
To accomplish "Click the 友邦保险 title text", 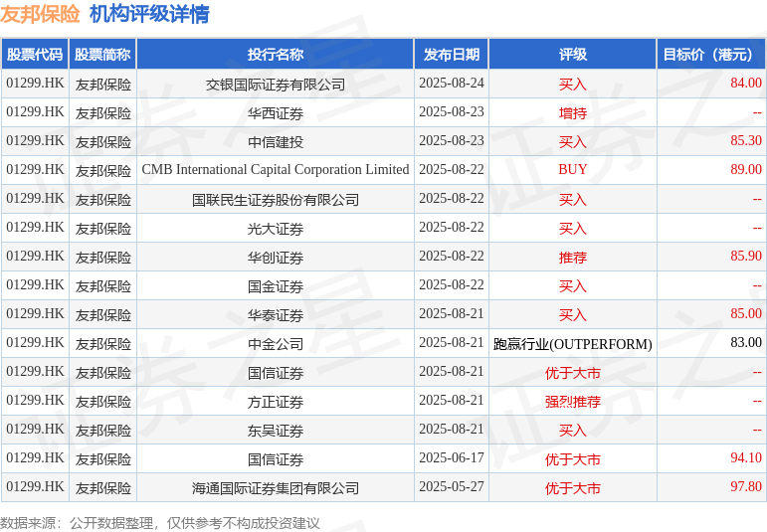I will pyautogui.click(x=40, y=13).
